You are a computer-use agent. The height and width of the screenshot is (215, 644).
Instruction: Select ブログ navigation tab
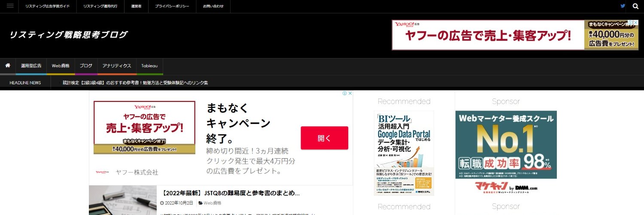pos(86,66)
